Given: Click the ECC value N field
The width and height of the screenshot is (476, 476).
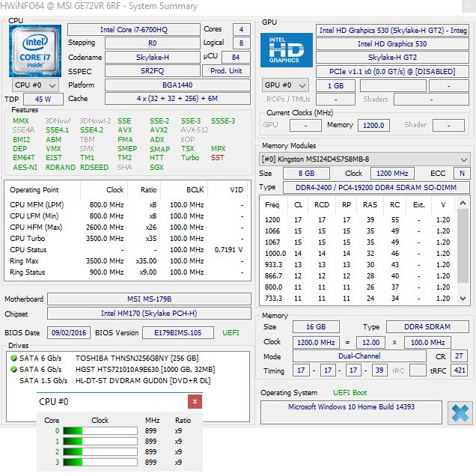Looking at the screenshot, I should point(462,174).
